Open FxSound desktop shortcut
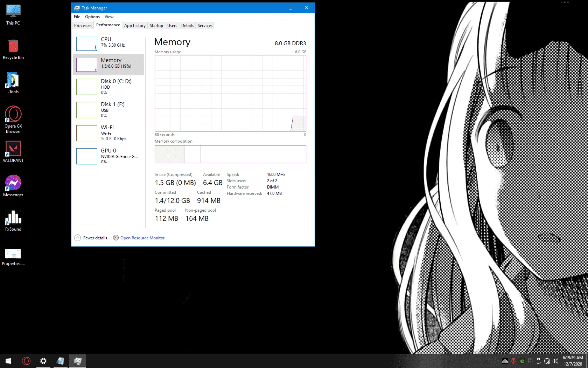588x368 pixels. coord(13,220)
